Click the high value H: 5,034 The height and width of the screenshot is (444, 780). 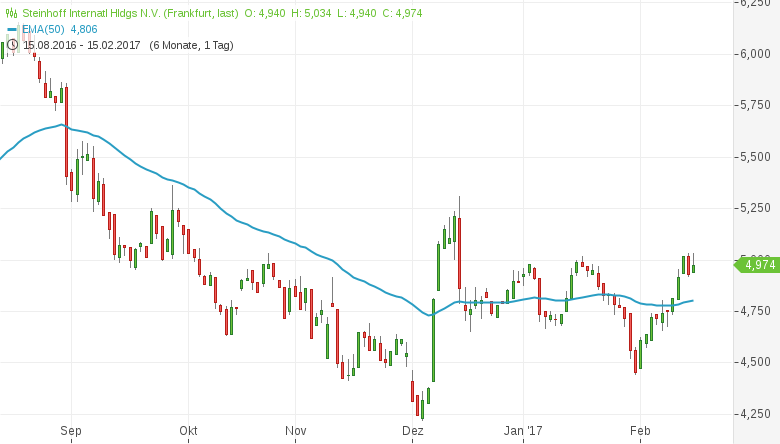(x=311, y=13)
